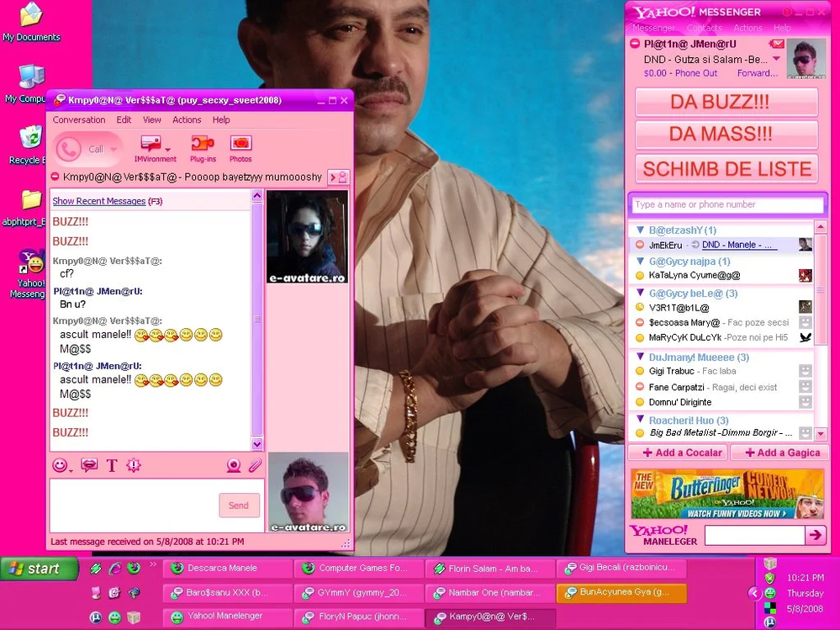Click the SCHIMB DE LISTE button
Viewport: 840px width, 630px height.
(x=726, y=169)
